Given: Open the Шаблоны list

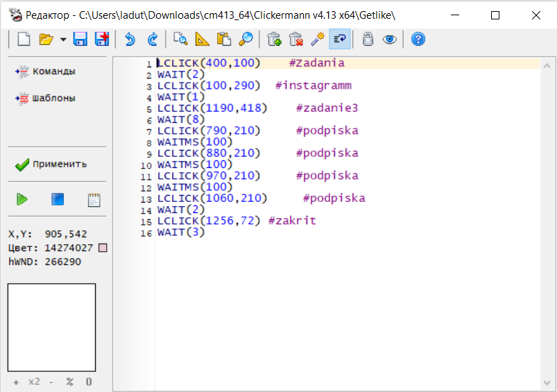Looking at the screenshot, I should [46, 98].
